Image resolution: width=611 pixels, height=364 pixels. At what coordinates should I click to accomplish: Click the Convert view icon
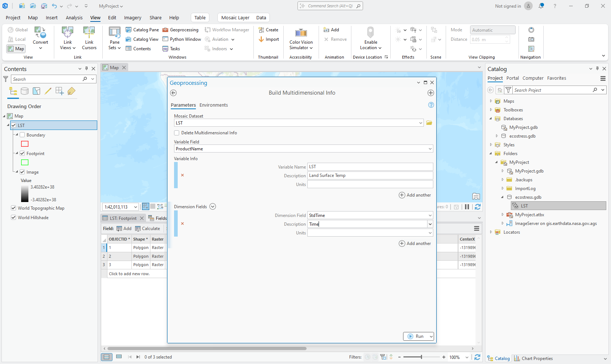[40, 33]
